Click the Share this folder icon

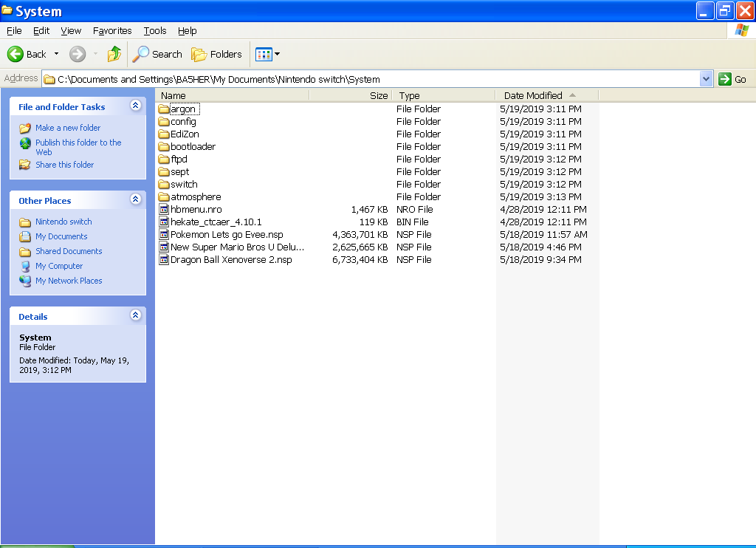pos(25,165)
